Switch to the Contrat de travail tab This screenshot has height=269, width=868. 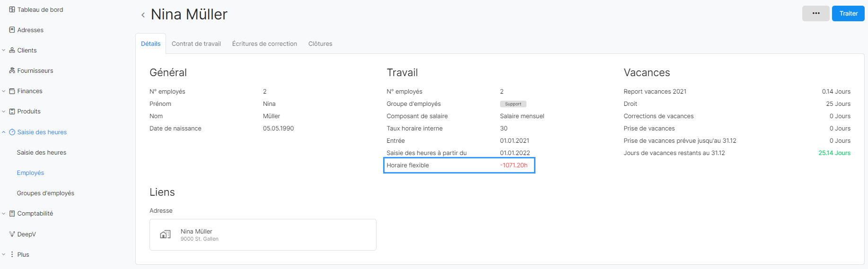196,43
